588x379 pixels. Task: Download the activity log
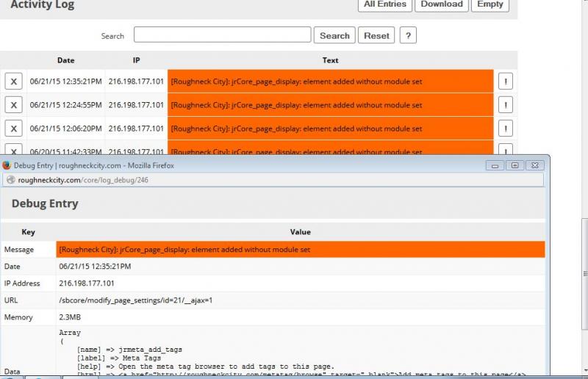coord(442,4)
